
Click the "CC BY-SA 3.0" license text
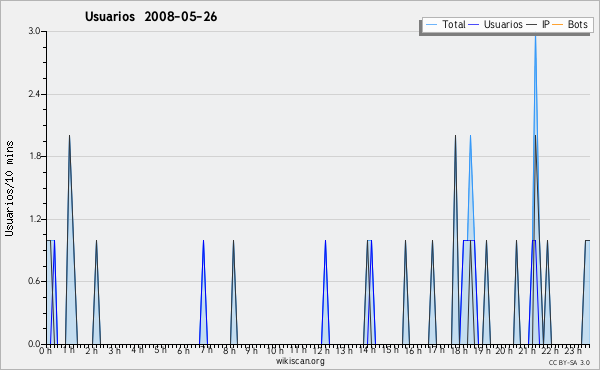pyautogui.click(x=569, y=362)
